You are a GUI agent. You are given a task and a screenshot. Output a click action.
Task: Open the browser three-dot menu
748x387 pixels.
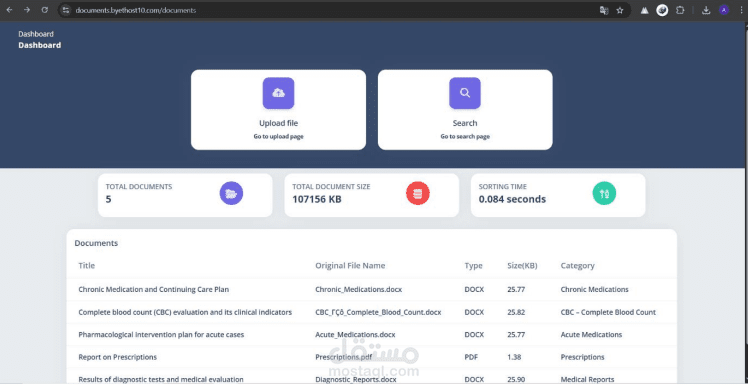[740, 10]
